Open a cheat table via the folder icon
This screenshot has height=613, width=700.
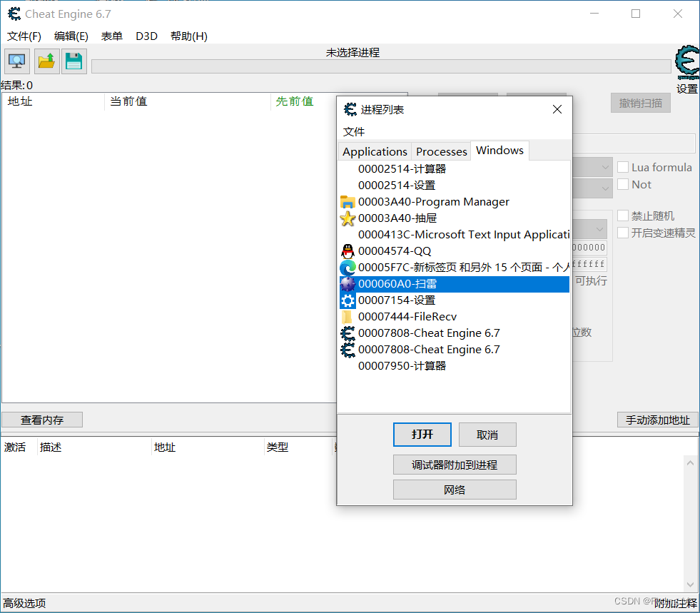point(46,61)
